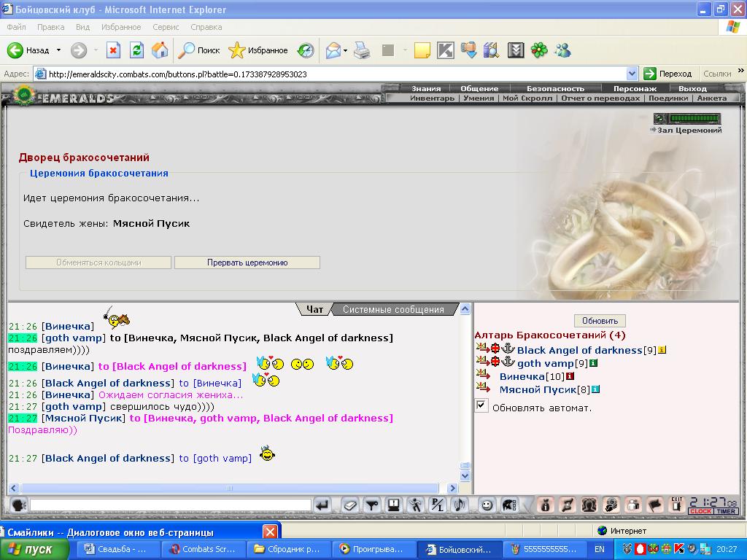Image resolution: width=747 pixels, height=560 pixels.
Task: Click EN language indicator in tray
Action: tap(600, 549)
